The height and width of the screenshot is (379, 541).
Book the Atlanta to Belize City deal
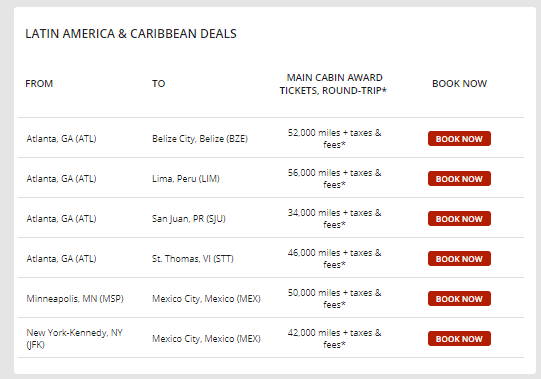459,139
